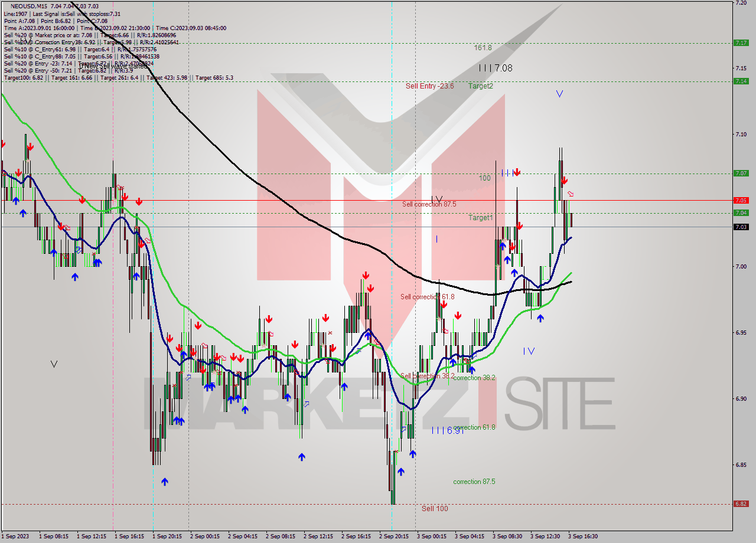
Task: Click the '1 Sep 12:15' time axis label
Action: tap(91, 537)
